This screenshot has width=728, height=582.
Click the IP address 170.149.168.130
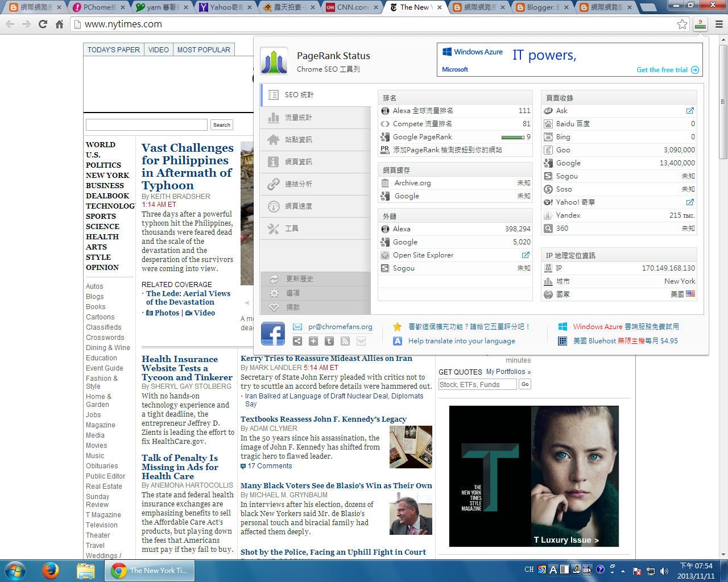(668, 268)
